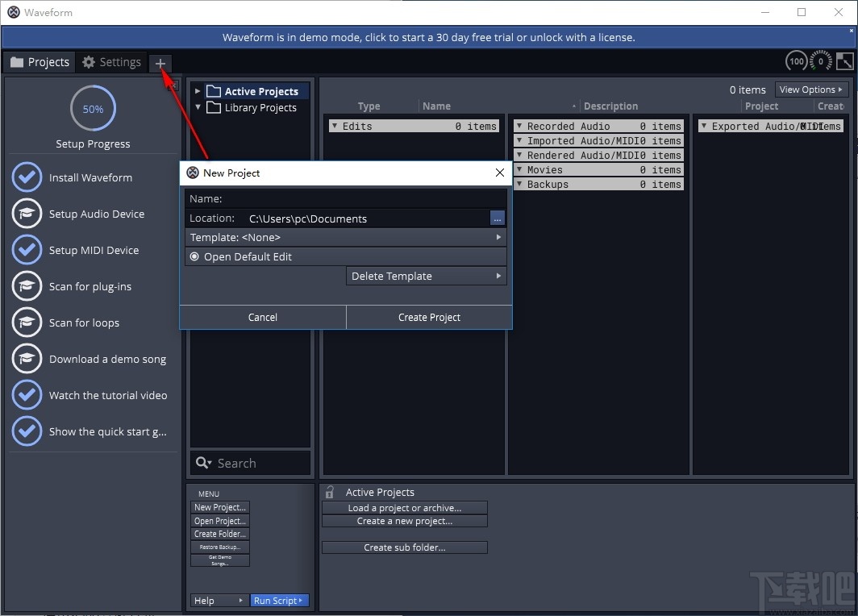Click New Project... in the MENU panel
The image size is (858, 616).
[220, 507]
